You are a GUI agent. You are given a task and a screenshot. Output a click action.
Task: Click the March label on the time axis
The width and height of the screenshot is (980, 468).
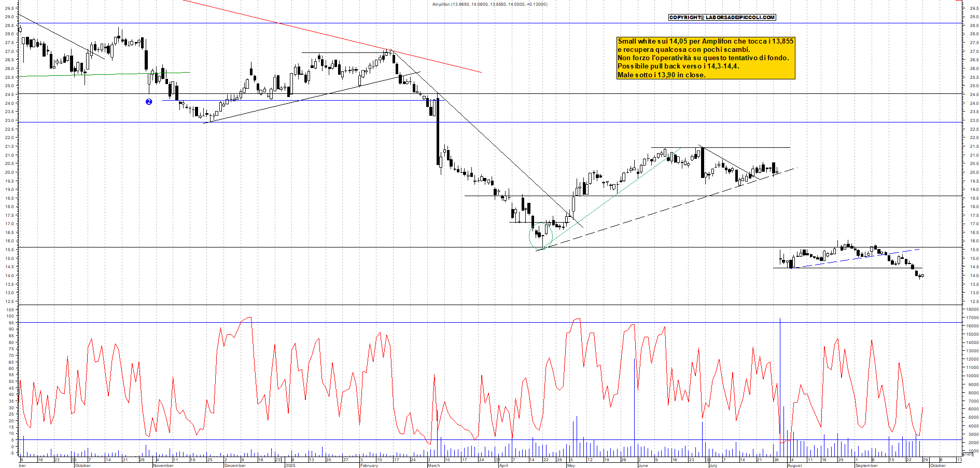coord(433,465)
